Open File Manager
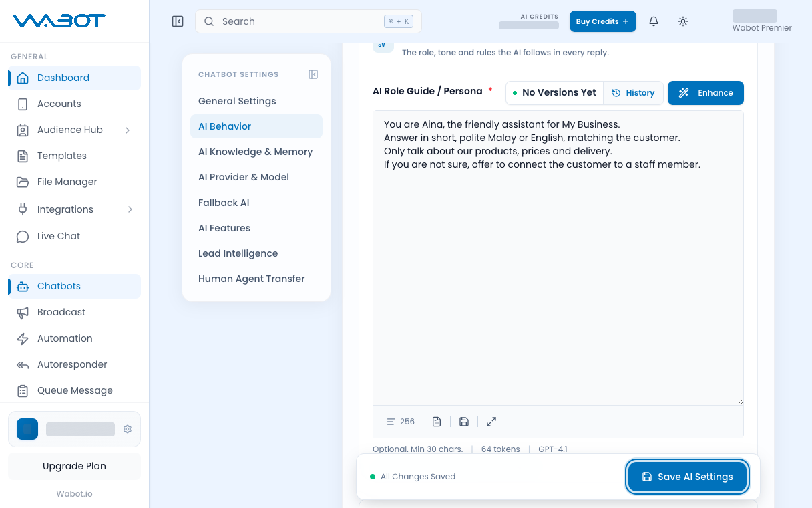 75,182
